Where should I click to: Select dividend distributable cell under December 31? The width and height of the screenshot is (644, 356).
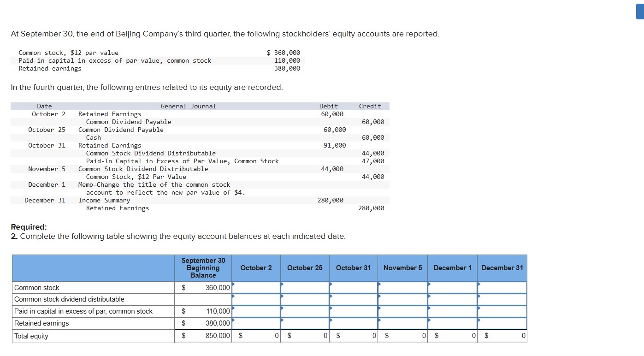[502, 299]
